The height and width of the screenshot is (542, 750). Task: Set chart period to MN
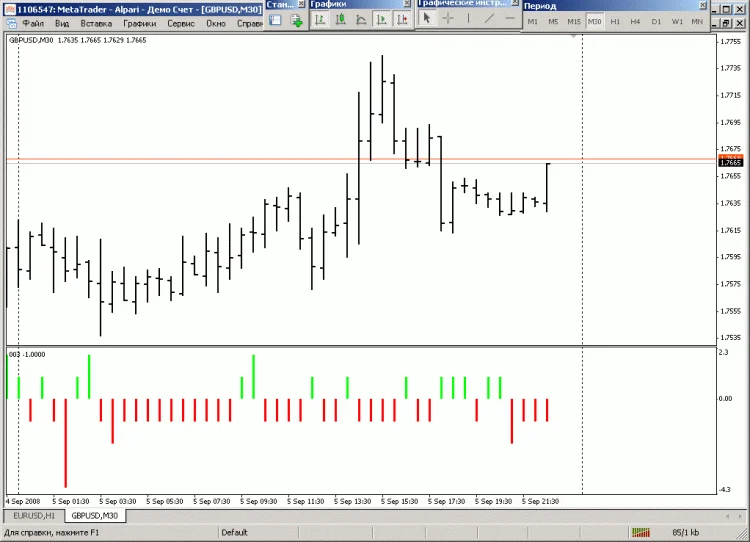697,22
